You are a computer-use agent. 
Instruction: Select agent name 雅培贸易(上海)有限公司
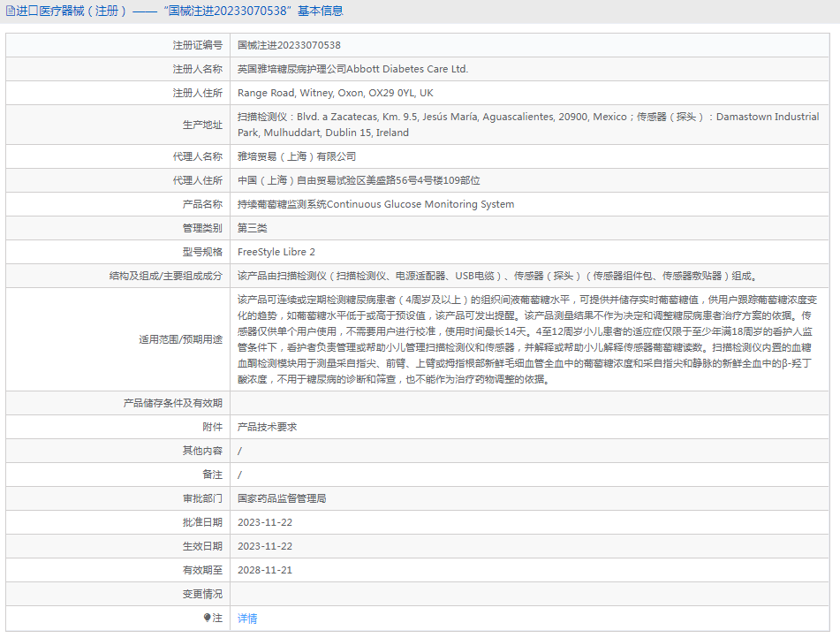point(297,156)
